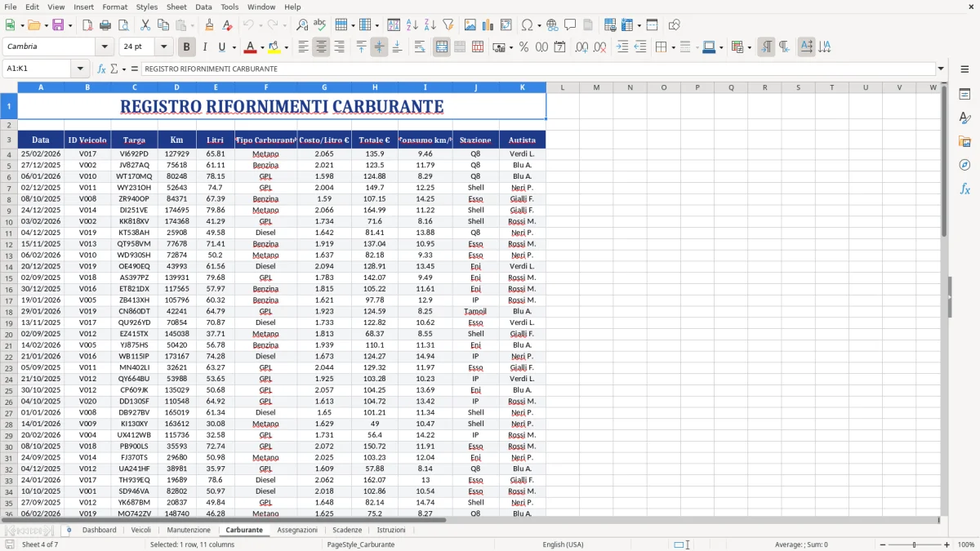980x551 pixels.
Task: Open the Format Cells dialog via sidebar
Action: pyautogui.click(x=964, y=96)
